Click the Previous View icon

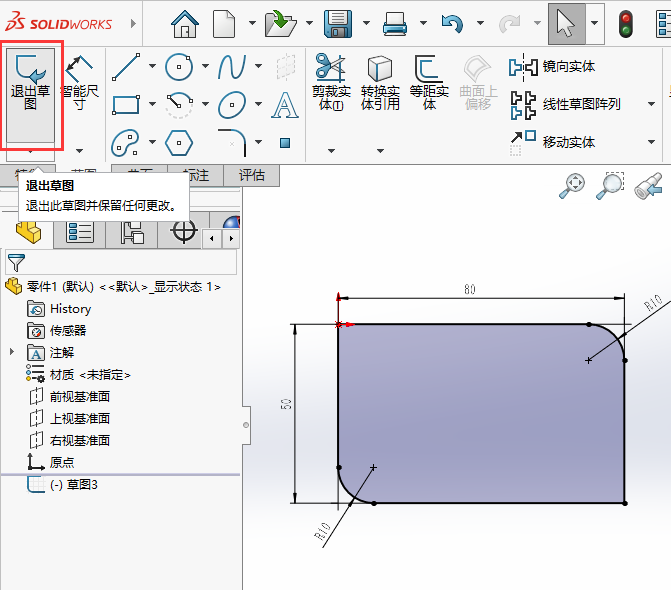648,186
